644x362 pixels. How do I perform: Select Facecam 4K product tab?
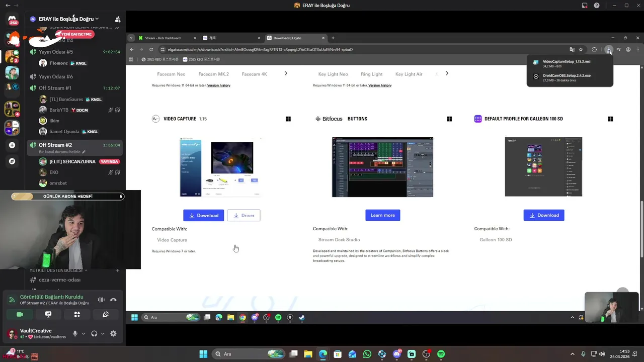pos(254,74)
